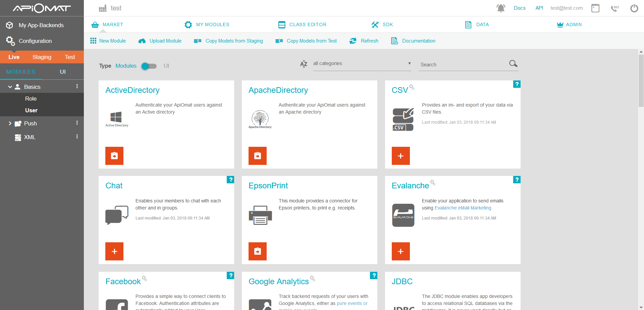Click the EpsonPrint orange action button
This screenshot has height=310, width=644.
[x=258, y=251]
